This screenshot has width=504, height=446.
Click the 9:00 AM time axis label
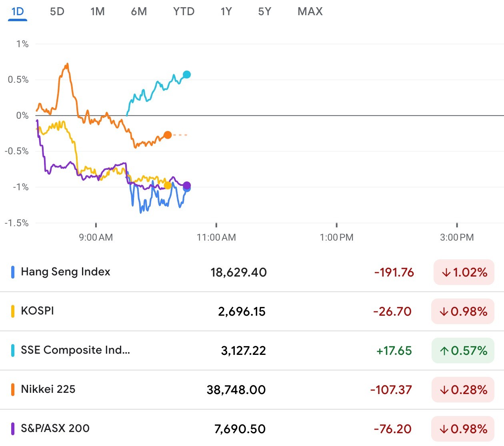tap(96, 237)
